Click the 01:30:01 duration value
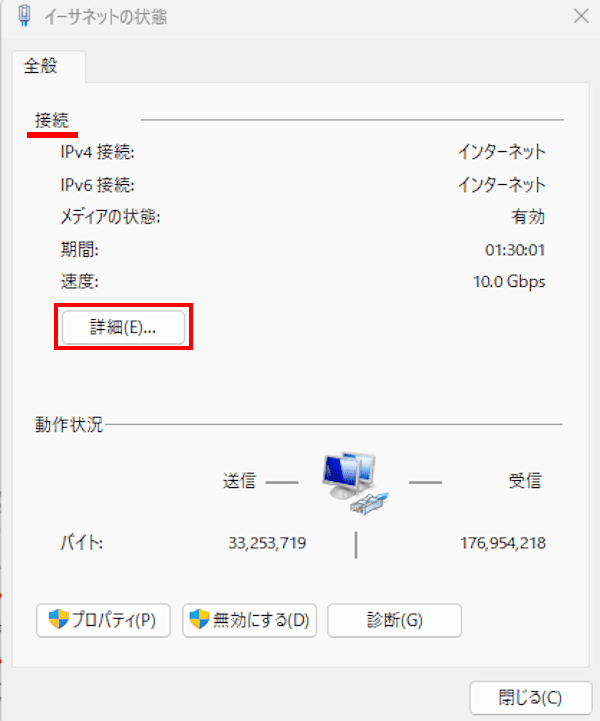The image size is (600, 721). 515,250
